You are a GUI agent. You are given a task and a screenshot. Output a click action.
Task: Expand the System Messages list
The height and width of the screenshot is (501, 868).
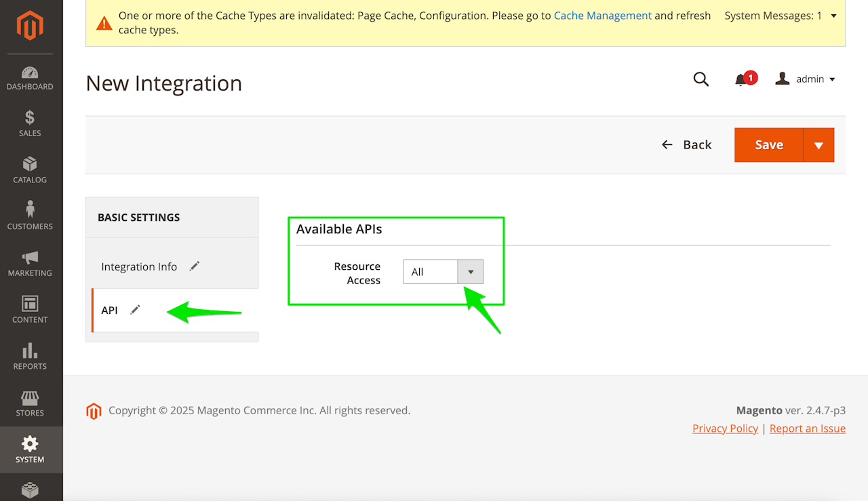coord(781,16)
